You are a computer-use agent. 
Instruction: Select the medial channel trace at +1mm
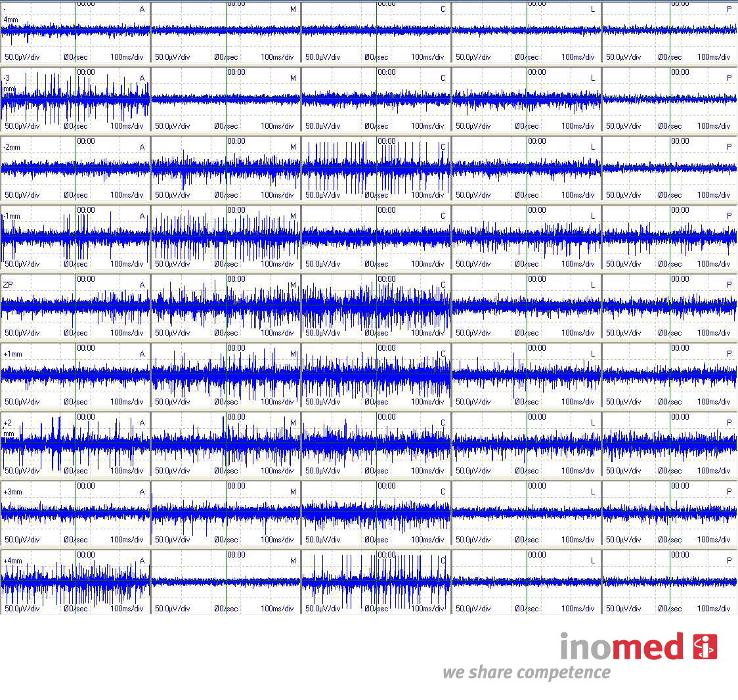coord(225,375)
